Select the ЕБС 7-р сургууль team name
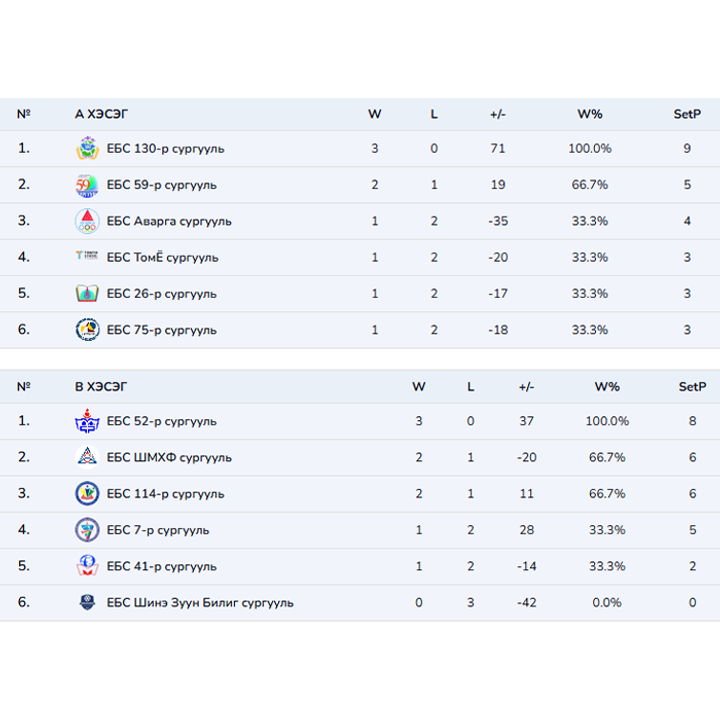720x720 pixels. point(158,530)
